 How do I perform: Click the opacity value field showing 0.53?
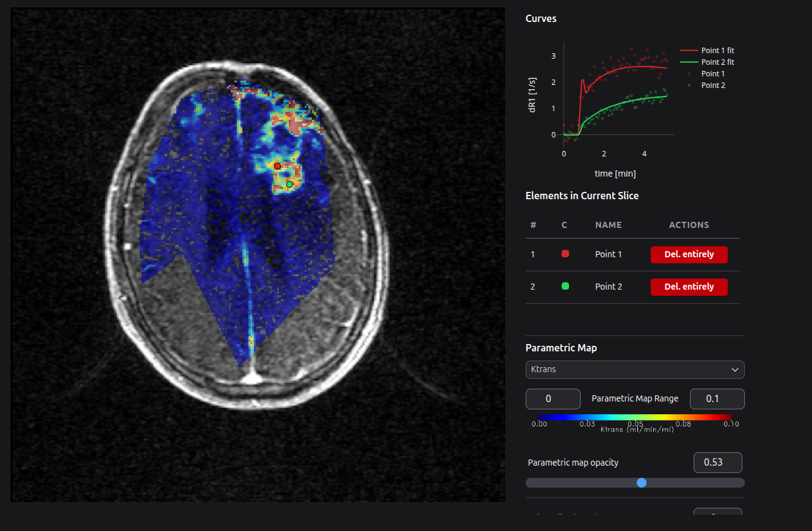pyautogui.click(x=717, y=463)
